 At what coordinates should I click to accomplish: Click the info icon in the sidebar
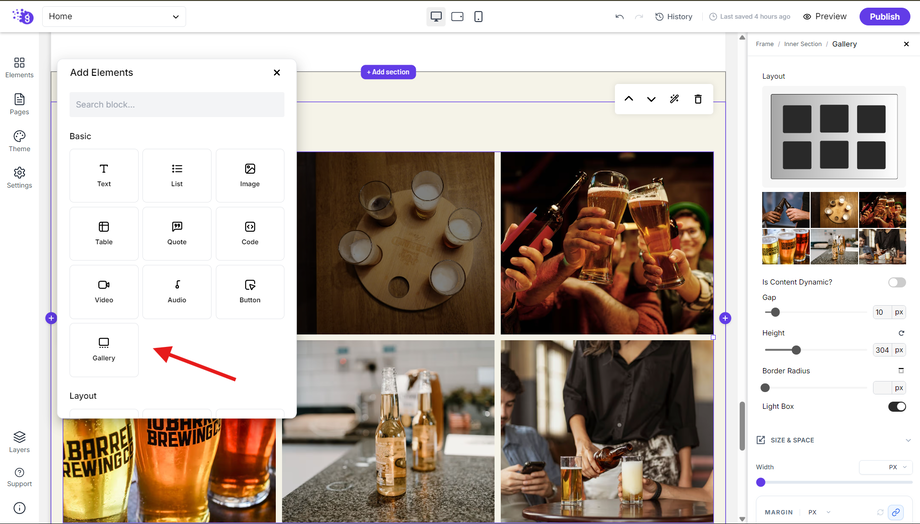click(x=19, y=508)
